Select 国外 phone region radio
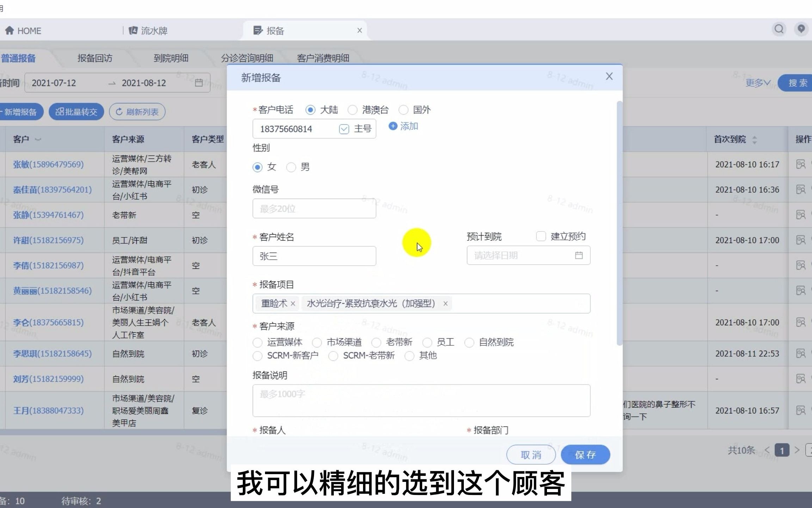 (x=403, y=110)
